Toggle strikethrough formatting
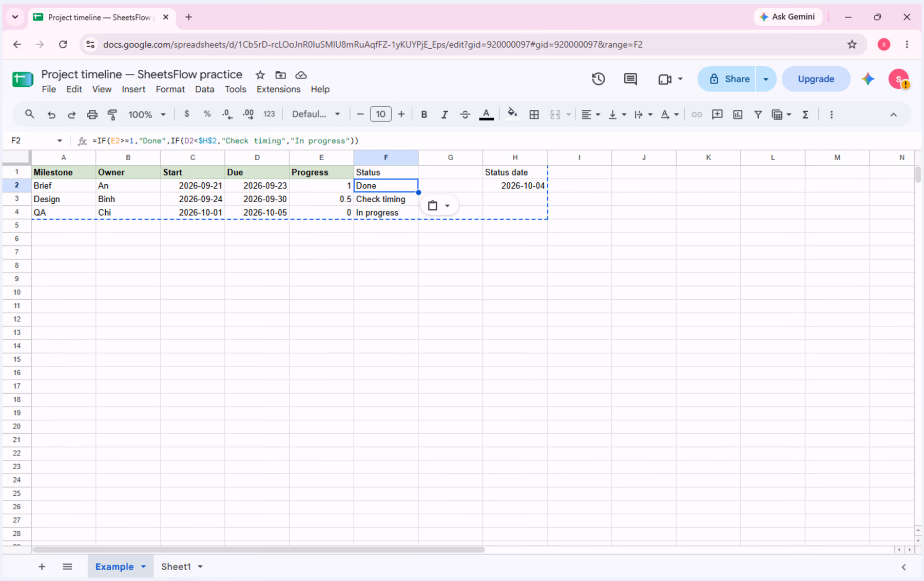 pyautogui.click(x=465, y=114)
